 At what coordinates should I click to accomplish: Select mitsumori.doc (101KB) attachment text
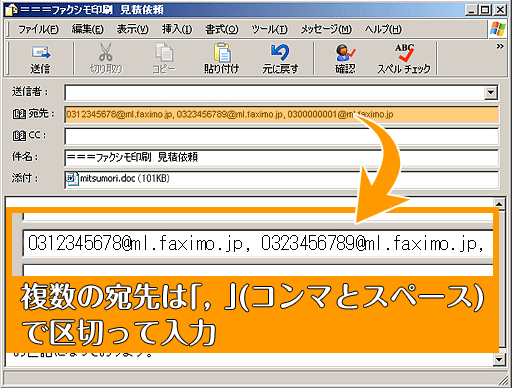pos(125,179)
